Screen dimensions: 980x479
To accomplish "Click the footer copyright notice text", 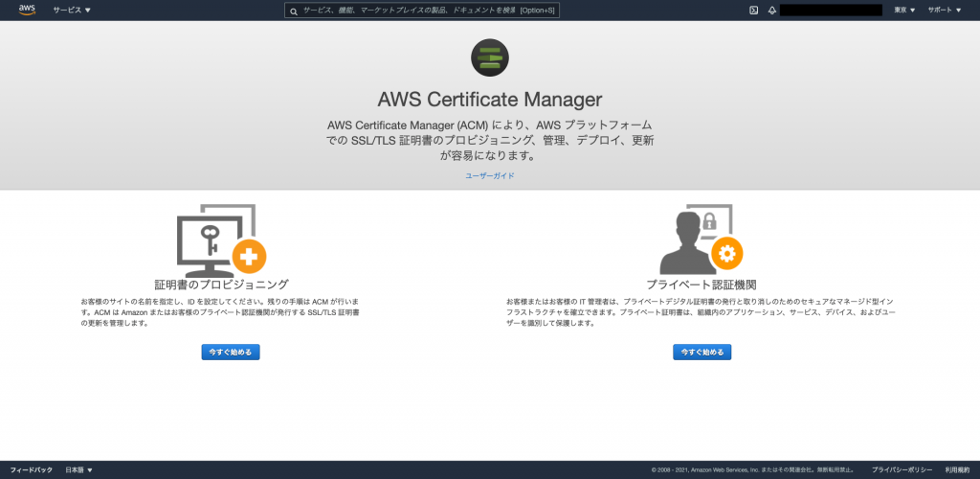I will pos(753,469).
